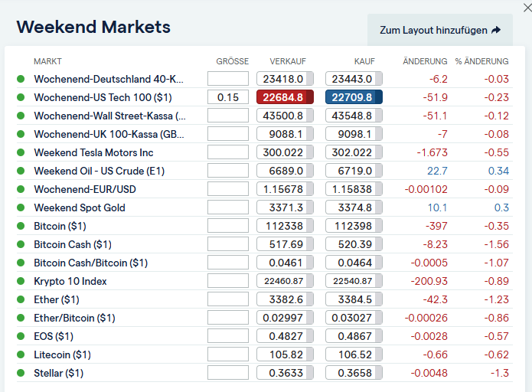The height and width of the screenshot is (392, 532).
Task: Click sell price 112338 for Bitcoin
Action: click(285, 225)
